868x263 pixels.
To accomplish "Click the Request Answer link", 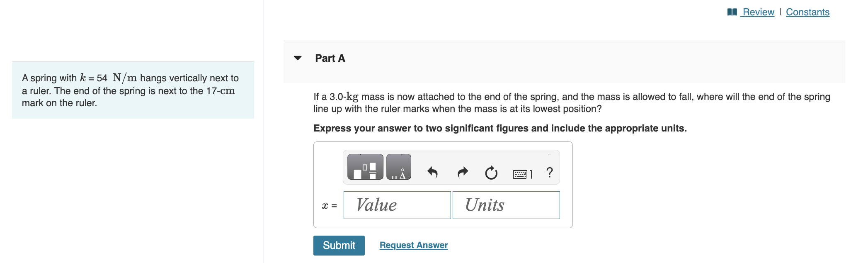I will (x=413, y=245).
